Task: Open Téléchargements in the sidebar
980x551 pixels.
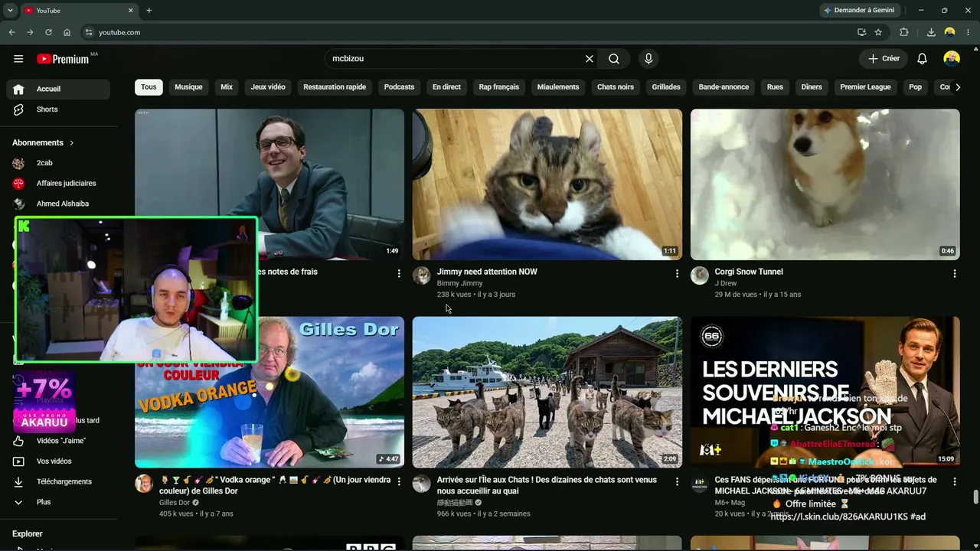Action: click(58, 481)
